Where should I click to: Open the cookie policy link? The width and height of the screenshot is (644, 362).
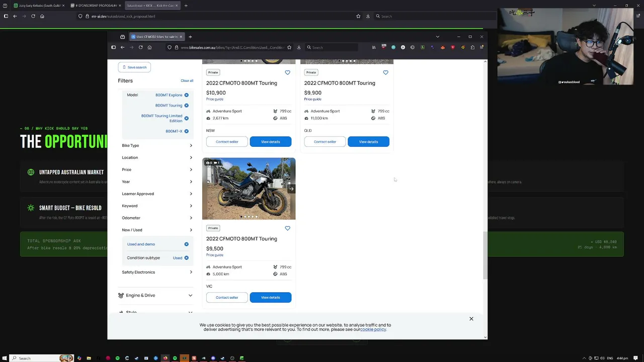click(x=373, y=330)
